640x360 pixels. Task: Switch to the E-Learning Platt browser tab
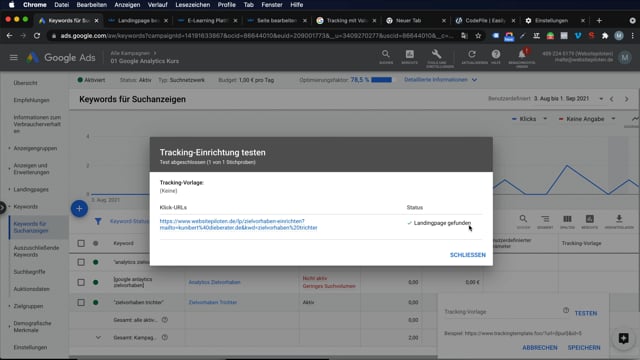tap(207, 20)
